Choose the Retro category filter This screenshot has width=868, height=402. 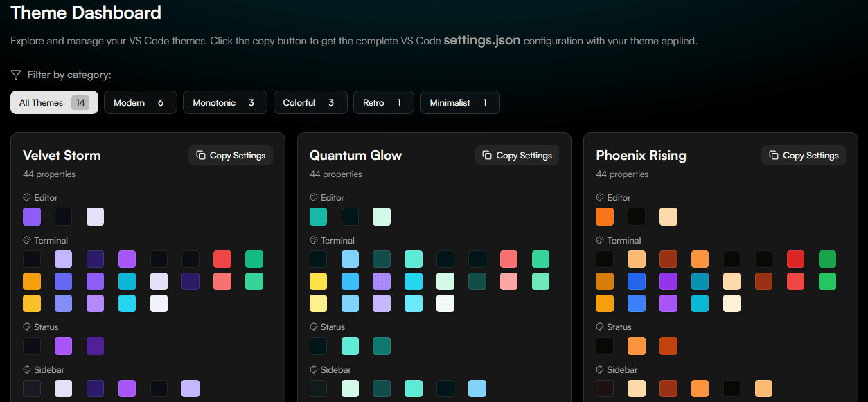[383, 102]
